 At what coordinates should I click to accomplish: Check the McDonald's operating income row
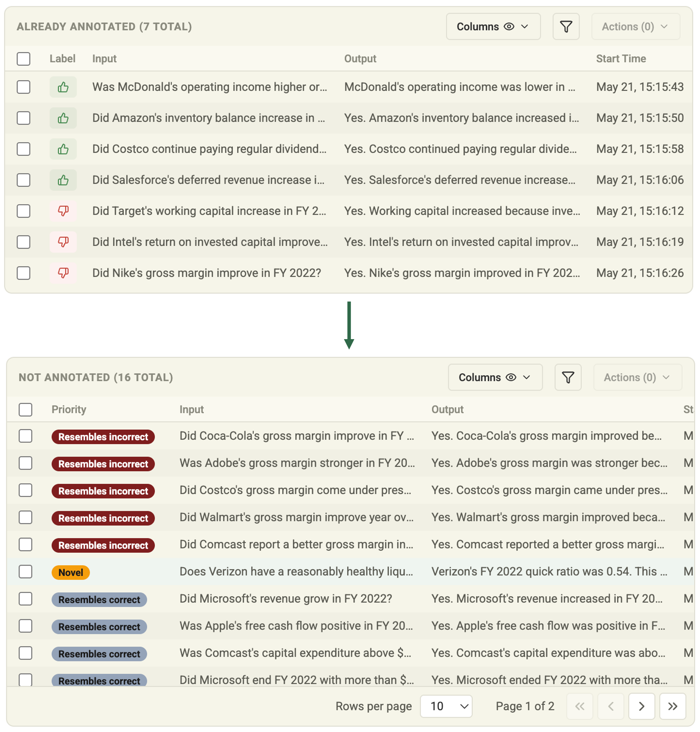point(23,87)
